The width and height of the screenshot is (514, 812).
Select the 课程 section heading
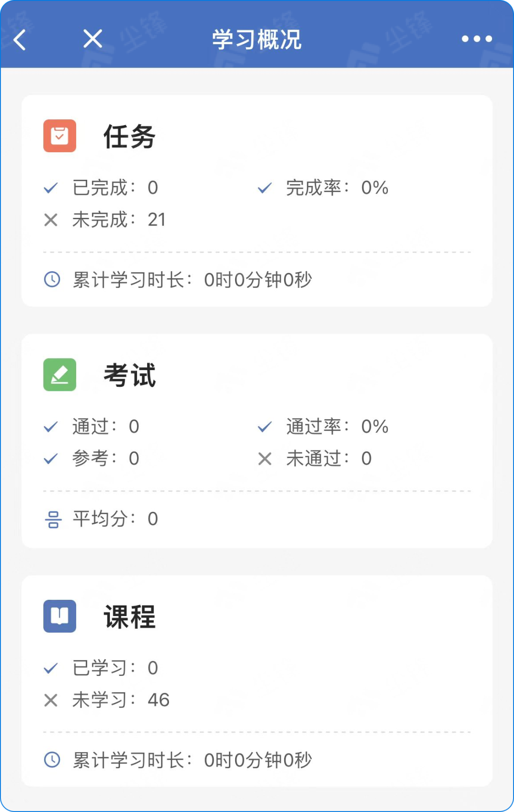click(x=129, y=617)
